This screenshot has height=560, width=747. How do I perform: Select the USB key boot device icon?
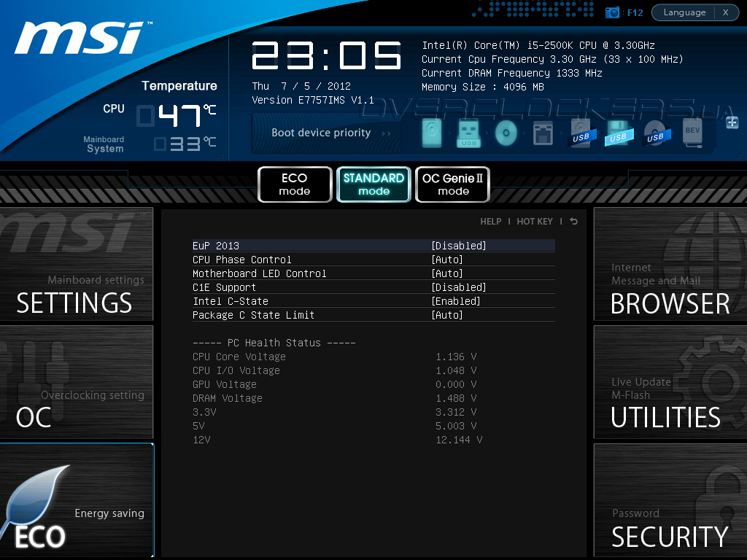point(469,133)
